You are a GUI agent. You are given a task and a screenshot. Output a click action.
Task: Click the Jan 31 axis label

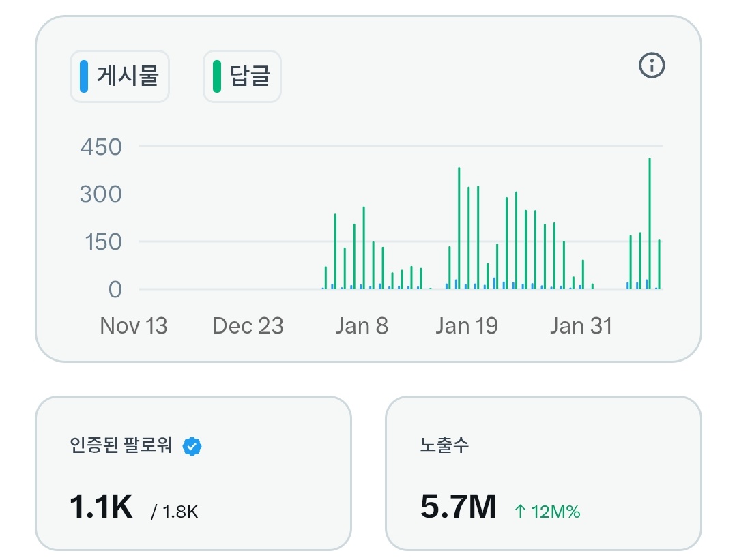(x=581, y=325)
